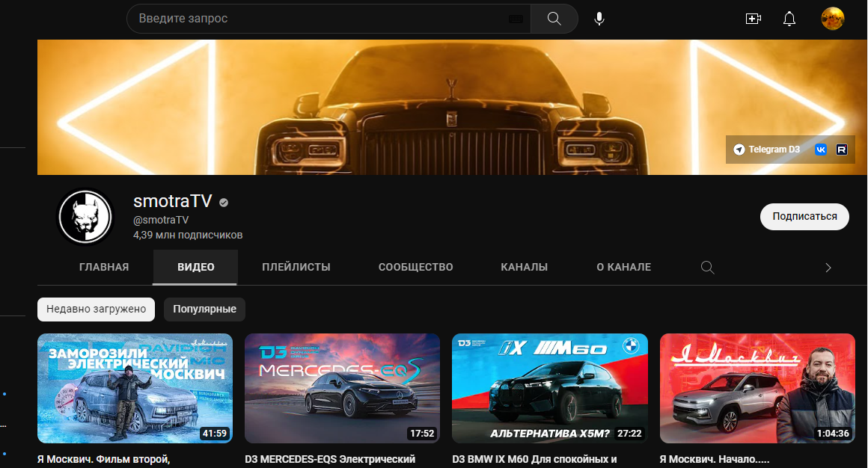Screen dimensions: 868x468
Task: Start voice search with microphone icon
Action: [599, 18]
